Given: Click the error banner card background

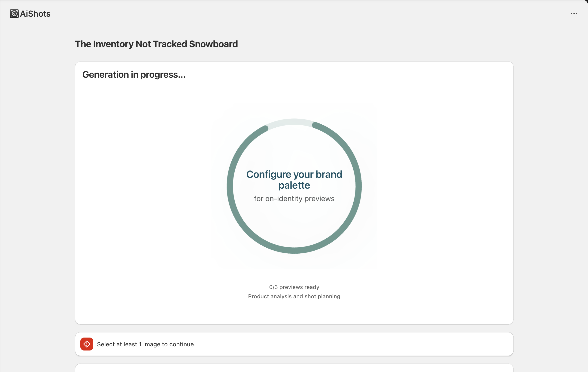Looking at the screenshot, I should [366, 344].
